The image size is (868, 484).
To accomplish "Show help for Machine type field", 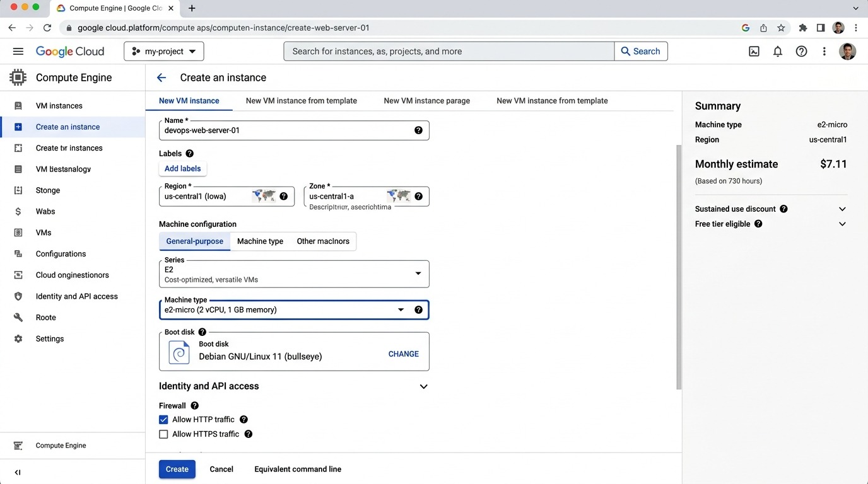I will point(418,309).
